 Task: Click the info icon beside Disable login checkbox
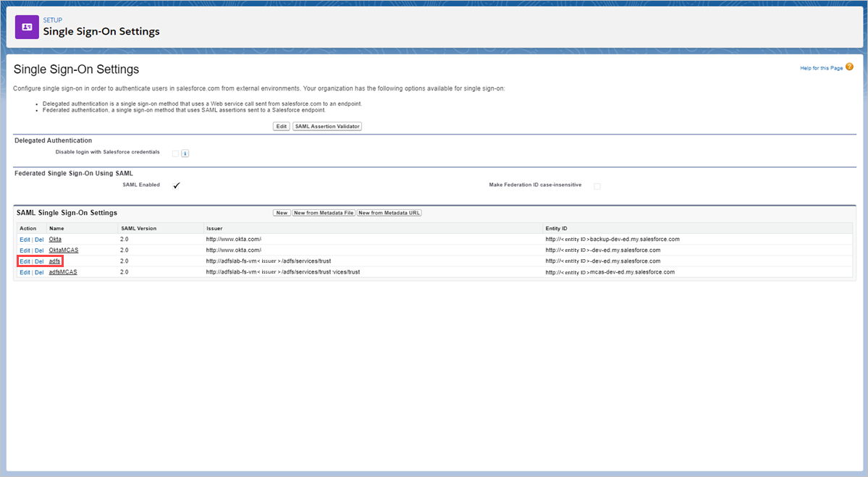(x=186, y=153)
